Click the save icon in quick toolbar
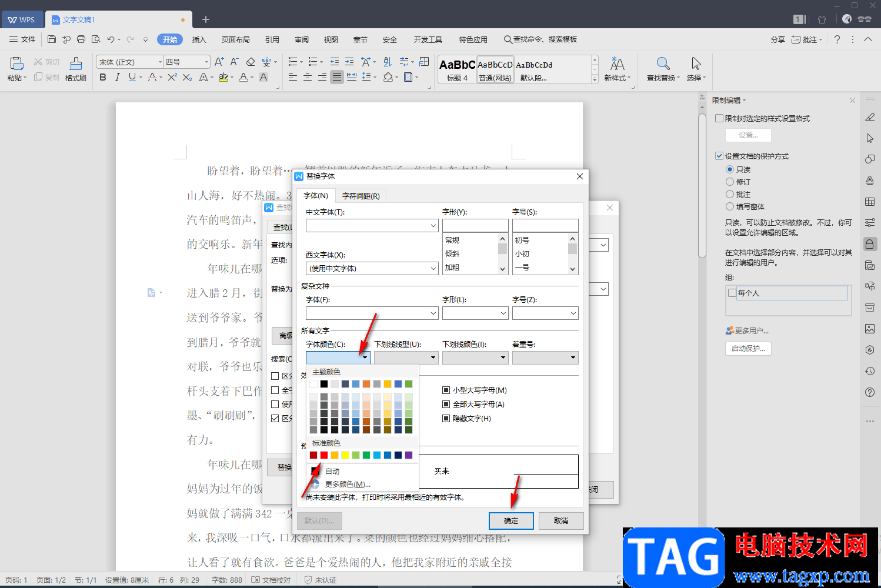 52,39
